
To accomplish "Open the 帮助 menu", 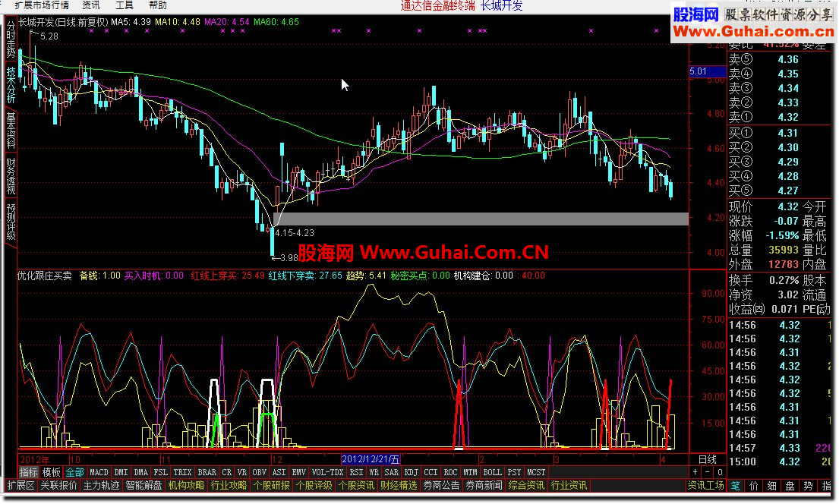I will pos(157,5).
